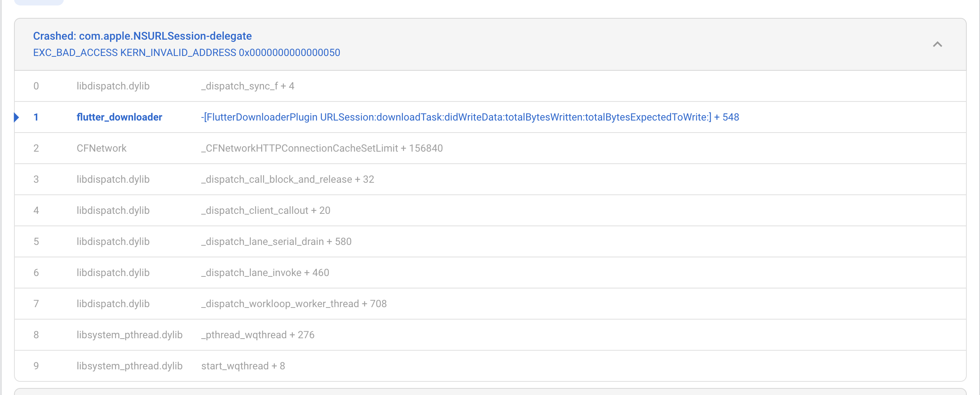Collapse the crashed thread stack trace panel
This screenshot has width=980, height=395.
point(938,44)
